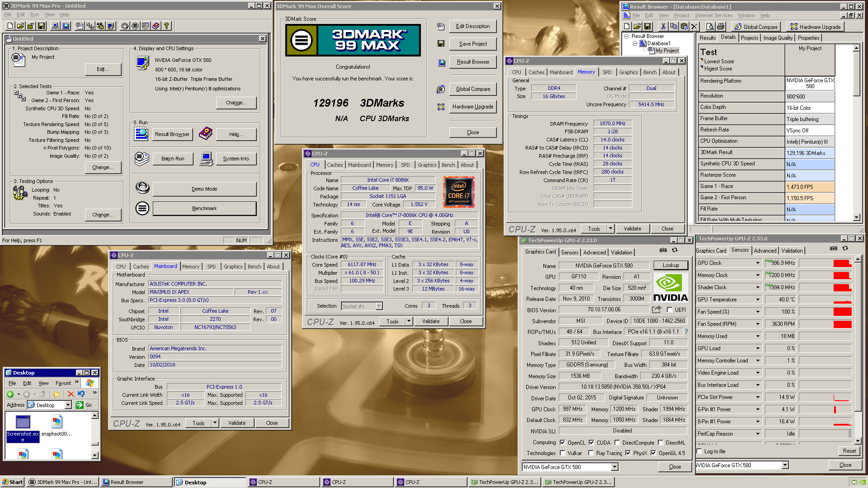Switch to Results tab in Result Browser
The width and height of the screenshot is (868, 488).
point(708,38)
